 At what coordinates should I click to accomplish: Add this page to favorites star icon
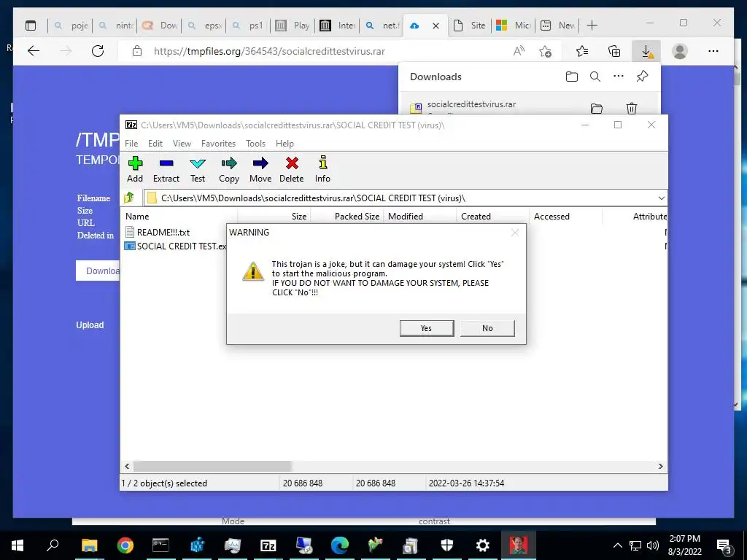(x=546, y=51)
